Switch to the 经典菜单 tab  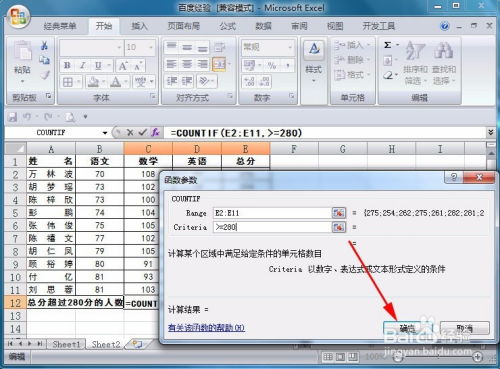tap(60, 26)
